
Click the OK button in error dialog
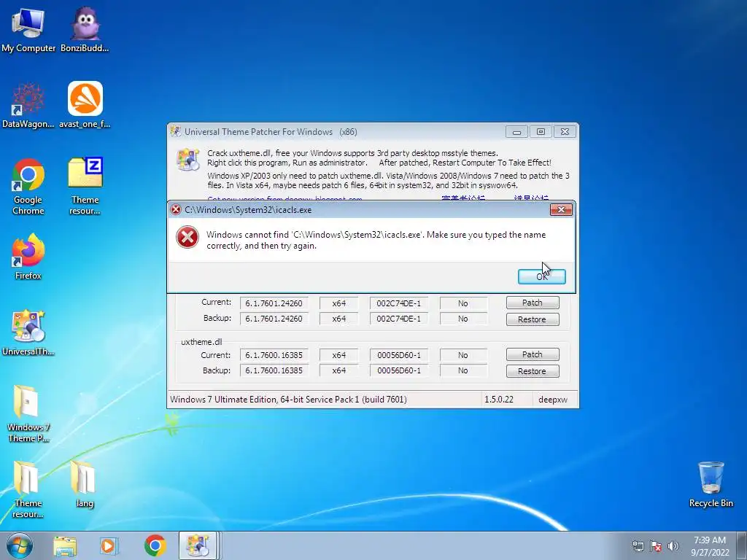tap(542, 276)
